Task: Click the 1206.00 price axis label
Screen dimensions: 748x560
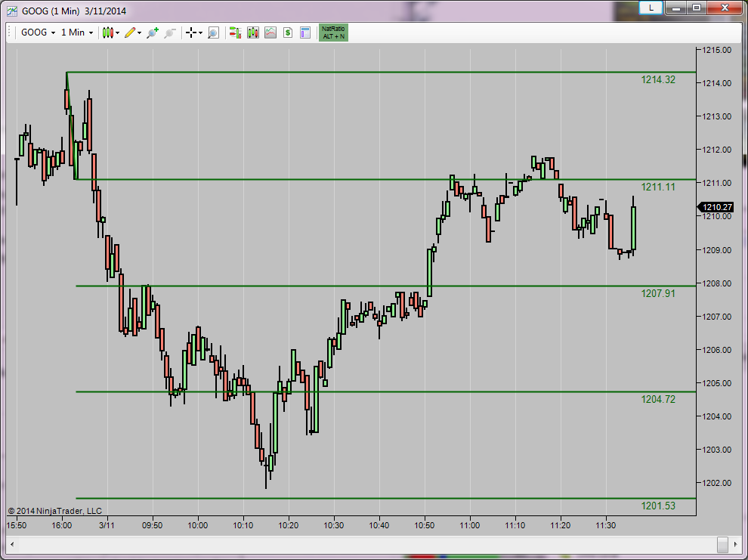Action: pos(716,350)
